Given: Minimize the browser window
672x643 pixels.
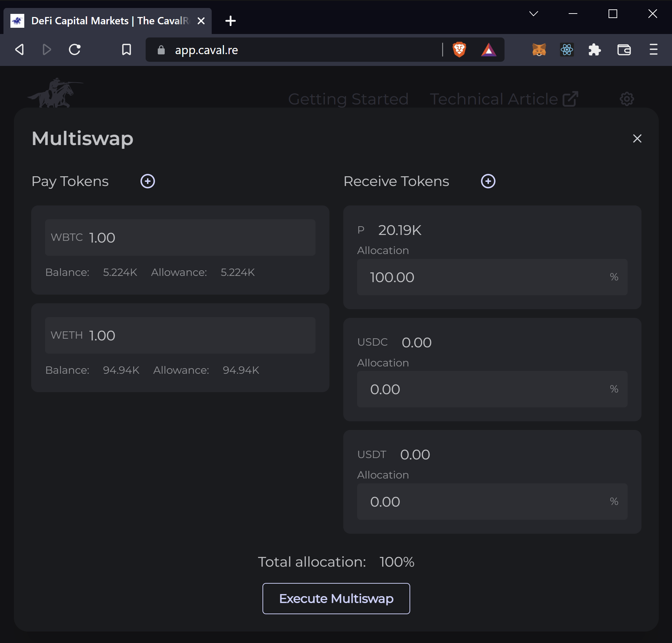Looking at the screenshot, I should click(573, 14).
